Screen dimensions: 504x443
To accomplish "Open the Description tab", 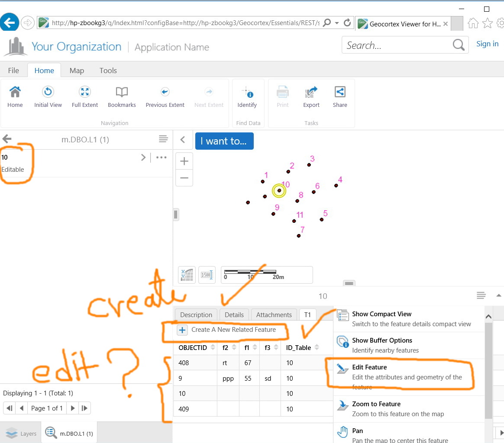I will click(x=196, y=315).
